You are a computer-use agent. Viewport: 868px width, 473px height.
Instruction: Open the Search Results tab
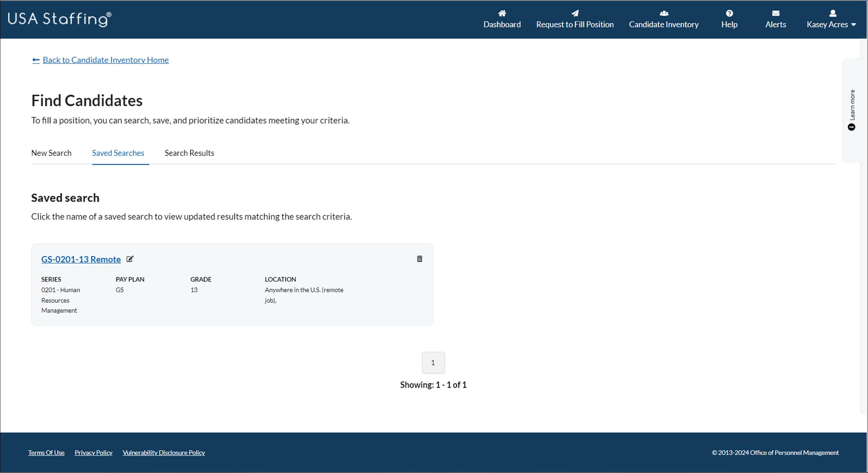click(x=189, y=153)
